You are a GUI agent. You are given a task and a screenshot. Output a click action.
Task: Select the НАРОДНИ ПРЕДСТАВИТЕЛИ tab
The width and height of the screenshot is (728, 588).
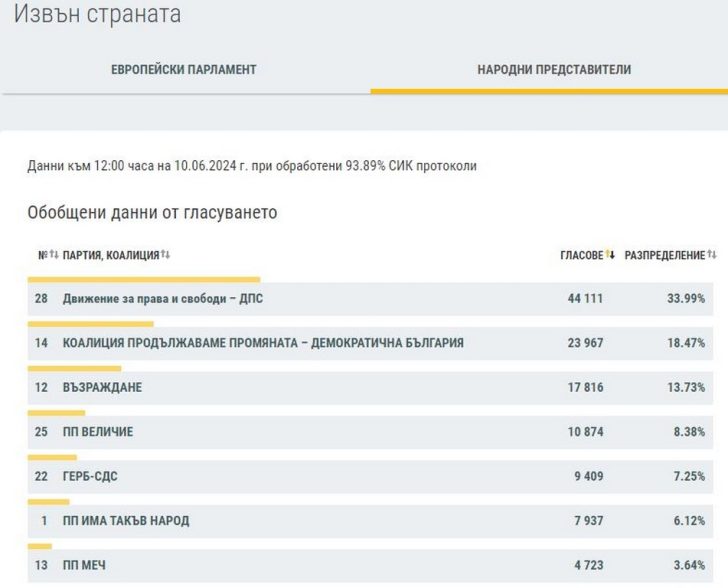[553, 69]
